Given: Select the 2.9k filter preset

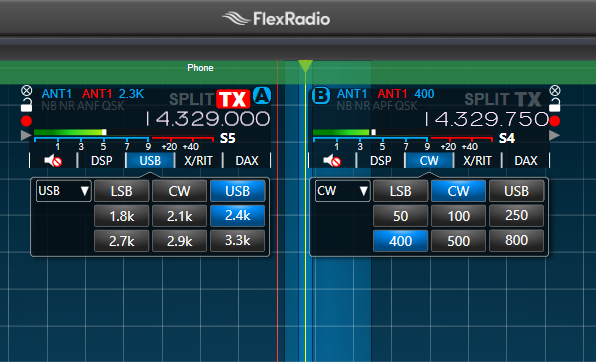Looking at the screenshot, I should click(179, 241).
